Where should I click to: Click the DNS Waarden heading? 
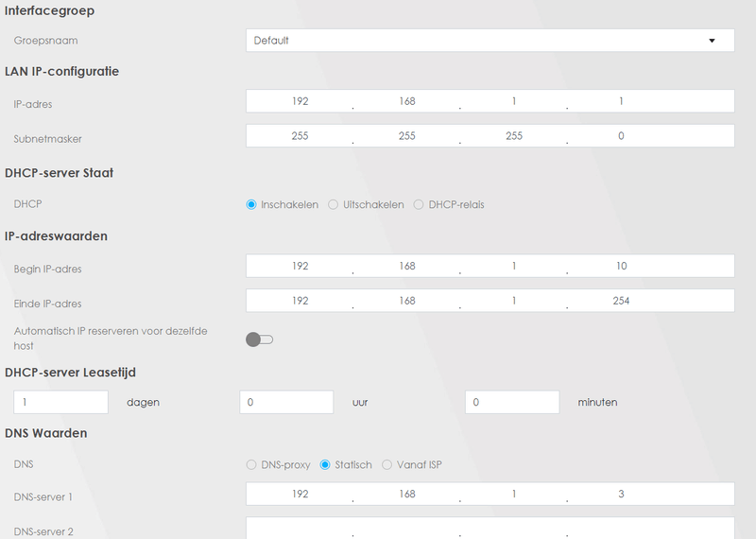[x=45, y=433]
